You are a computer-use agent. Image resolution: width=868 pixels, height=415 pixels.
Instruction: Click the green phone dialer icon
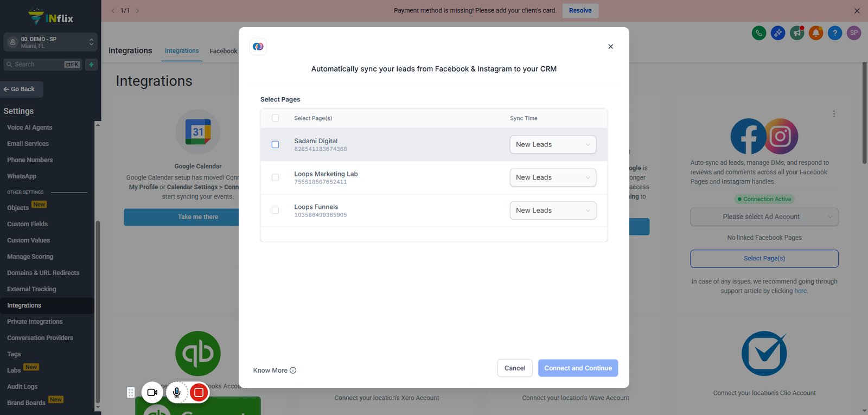point(759,33)
